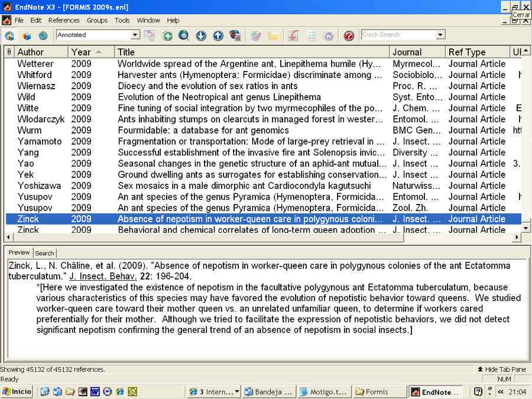Viewport: 532px width, 399px height.
Task: Open the Internet Explorer taskbar group dropdown
Action: [237, 391]
